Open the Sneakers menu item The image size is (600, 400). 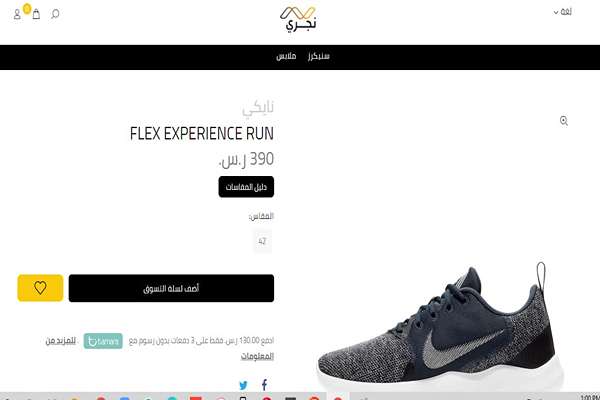(318, 56)
